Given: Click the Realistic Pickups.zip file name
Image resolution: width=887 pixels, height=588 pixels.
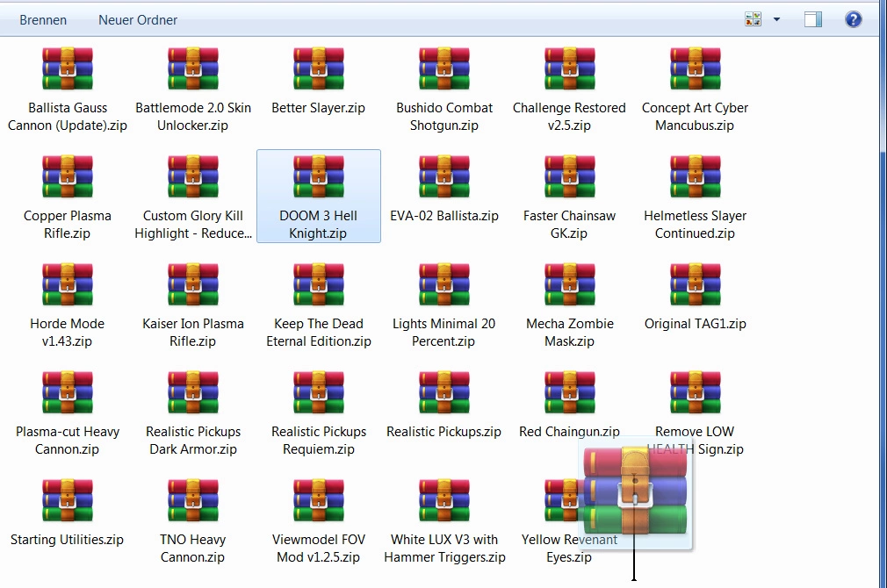Looking at the screenshot, I should pos(444,432).
